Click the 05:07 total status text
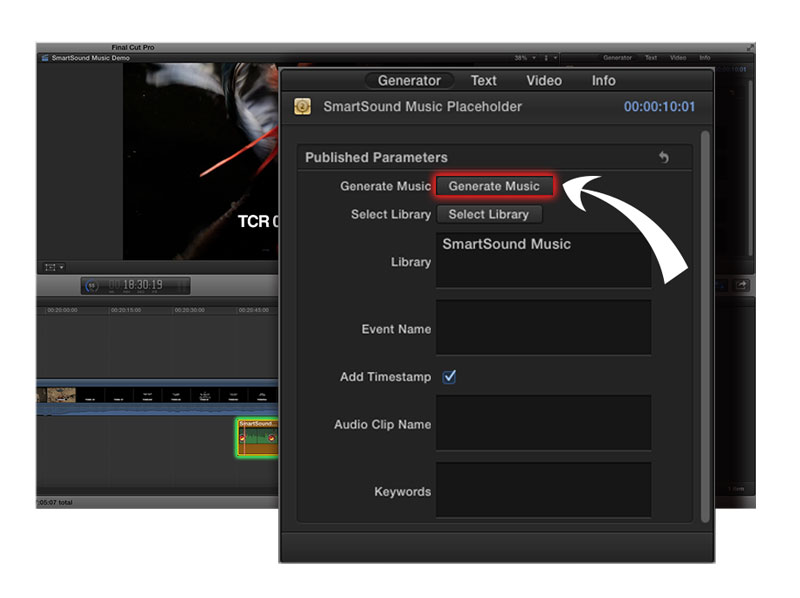Image resolution: width=800 pixels, height=598 pixels. tap(55, 503)
